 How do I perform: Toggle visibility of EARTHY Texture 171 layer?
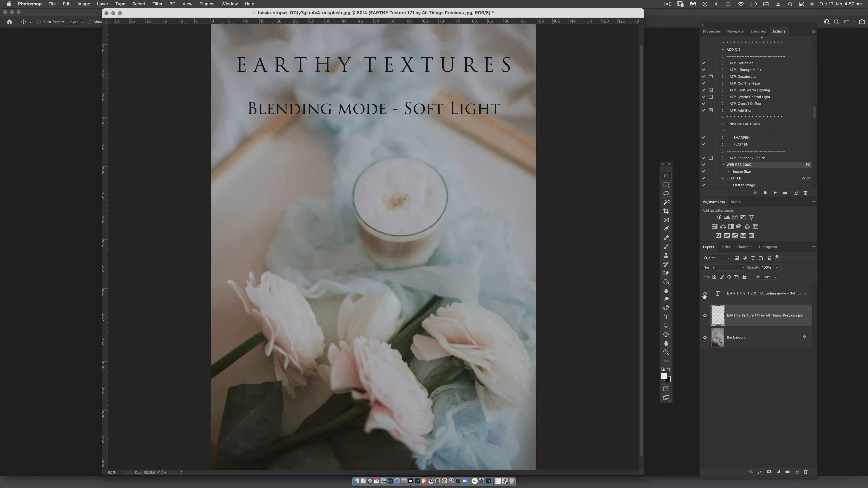(705, 316)
